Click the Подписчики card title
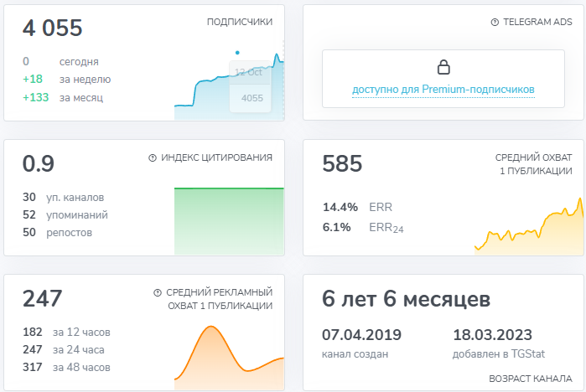Screen dimensions: 586x392 (x=239, y=23)
